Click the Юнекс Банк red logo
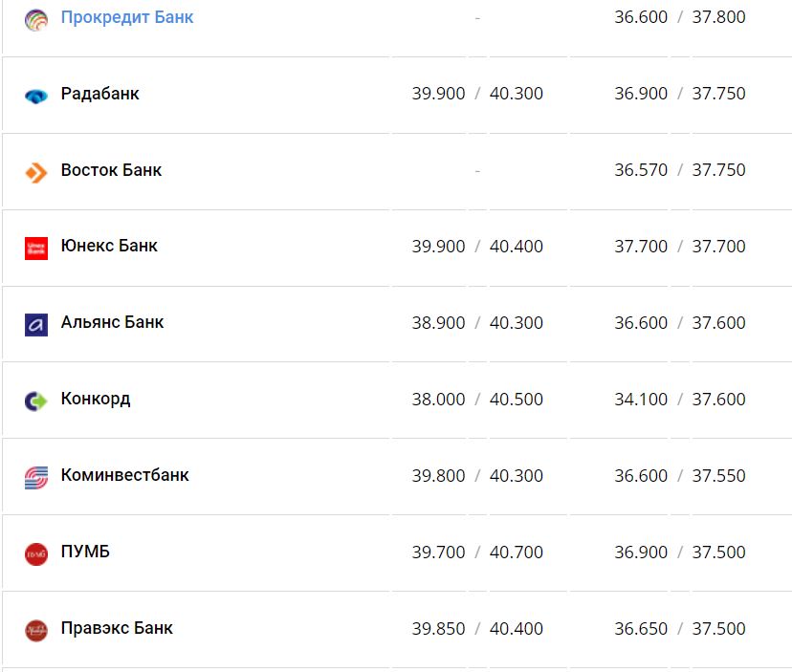The width and height of the screenshot is (792, 672). [x=36, y=248]
